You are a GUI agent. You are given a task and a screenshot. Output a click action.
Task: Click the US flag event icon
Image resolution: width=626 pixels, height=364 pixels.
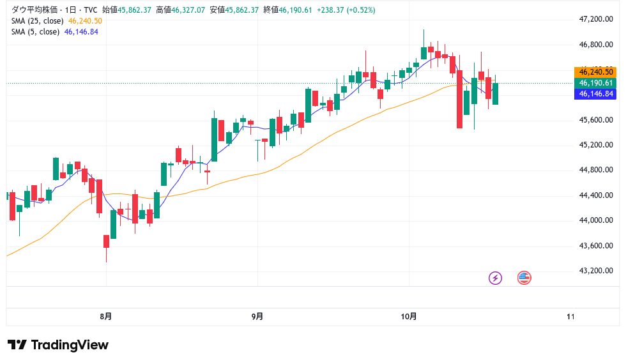pyautogui.click(x=524, y=278)
